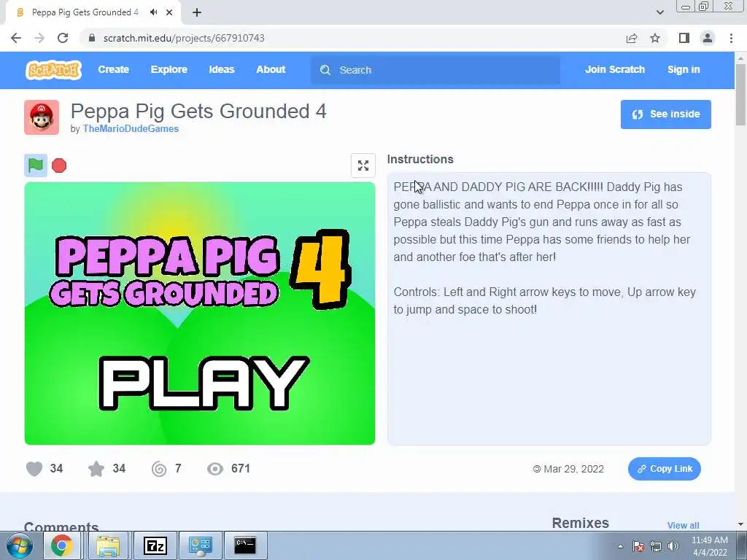The image size is (747, 560).
Task: Open Chrome from the taskbar
Action: point(62,545)
